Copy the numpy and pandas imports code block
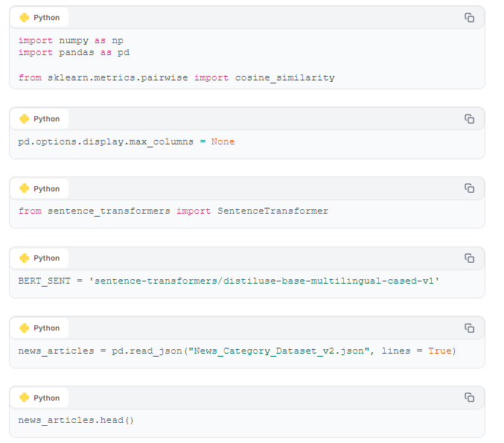Screen dimensions: 504x443 coord(469,18)
